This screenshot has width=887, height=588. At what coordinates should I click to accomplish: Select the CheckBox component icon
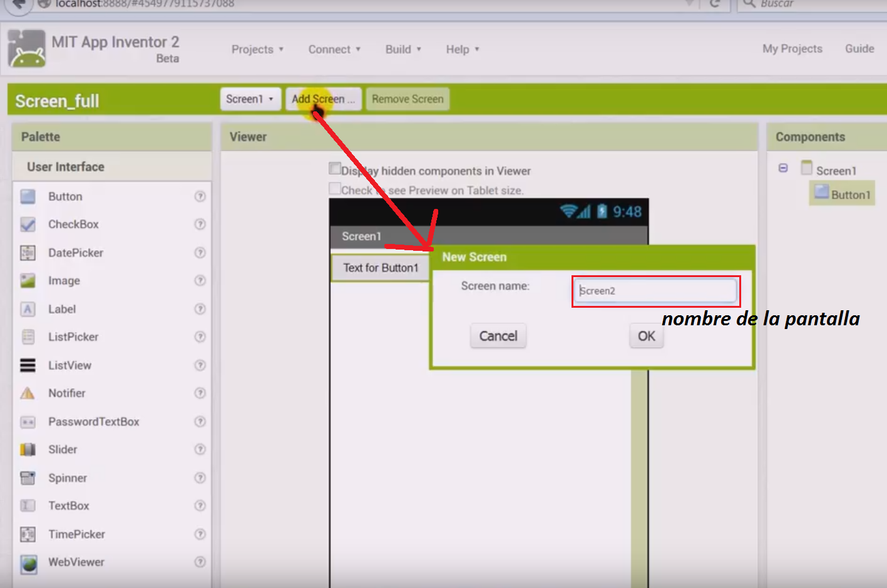[28, 224]
